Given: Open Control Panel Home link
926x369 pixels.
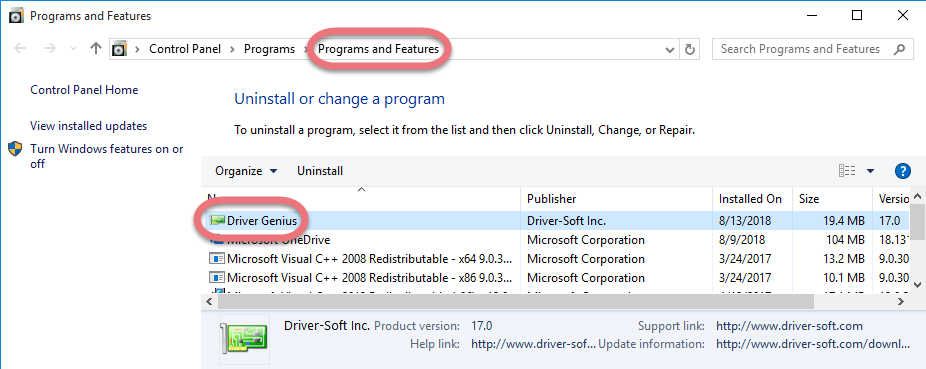Looking at the screenshot, I should point(84,90).
